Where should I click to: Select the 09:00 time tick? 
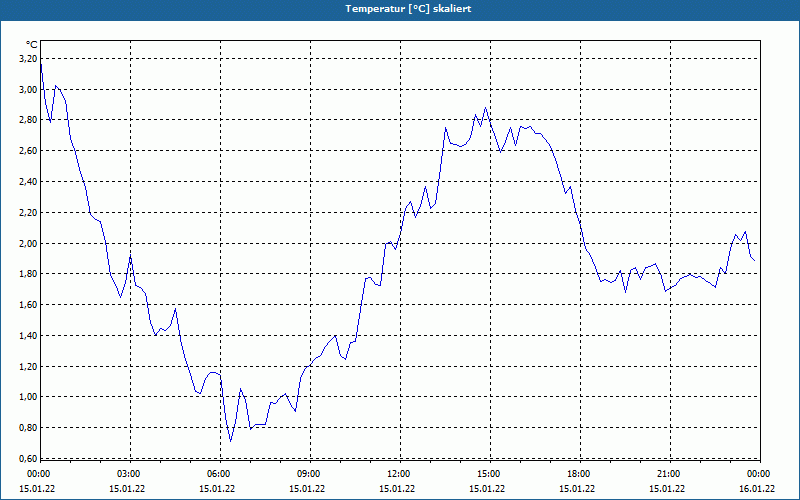click(309, 474)
